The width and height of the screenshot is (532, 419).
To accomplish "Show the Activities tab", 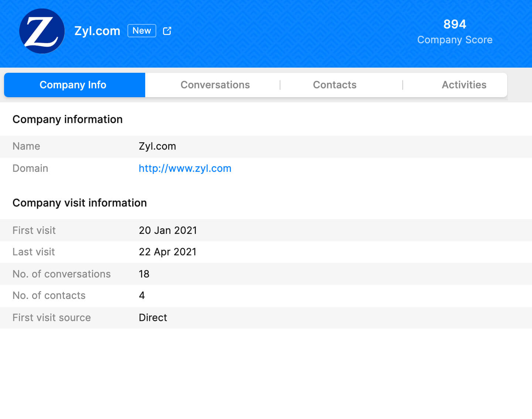I will [464, 85].
